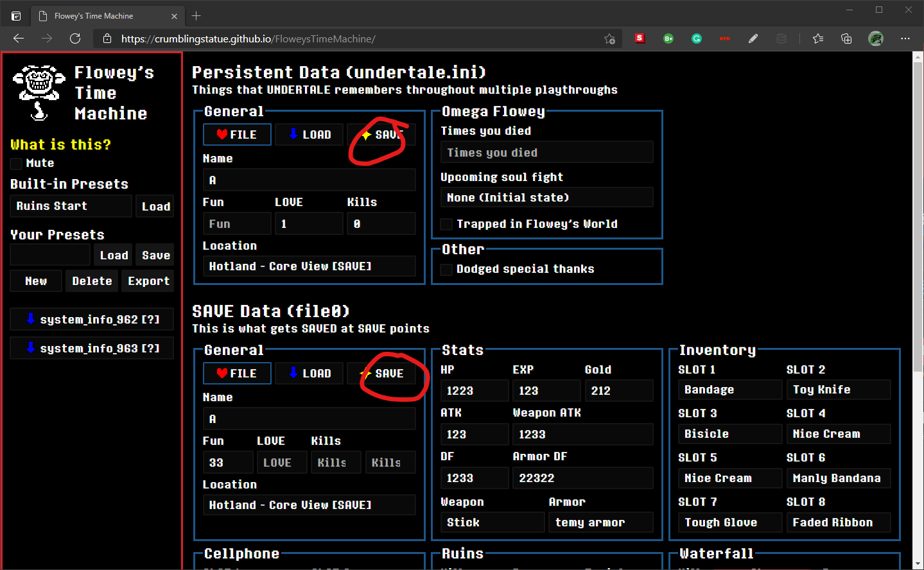Open SLOT 5 dropdown showing Nice Cream

tap(730, 478)
